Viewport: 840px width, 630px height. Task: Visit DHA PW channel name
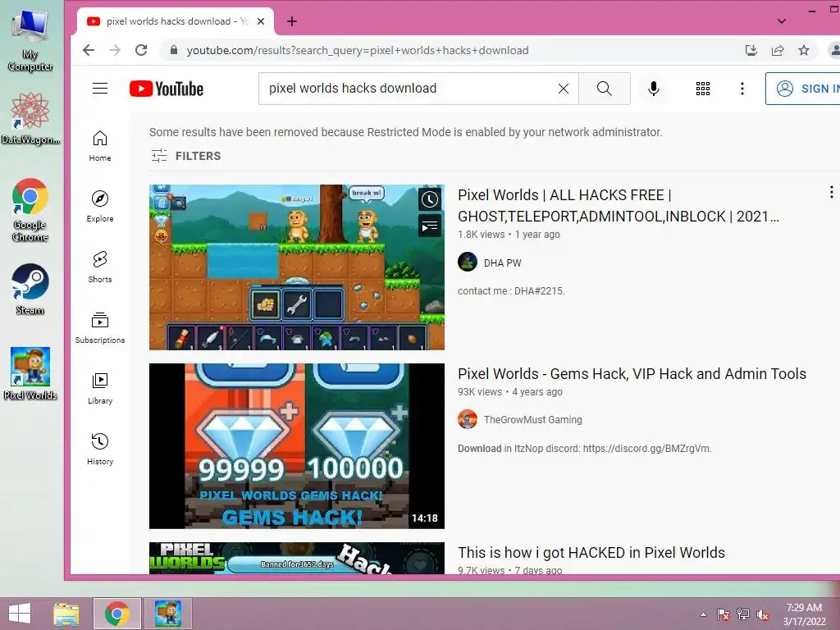[x=503, y=263]
